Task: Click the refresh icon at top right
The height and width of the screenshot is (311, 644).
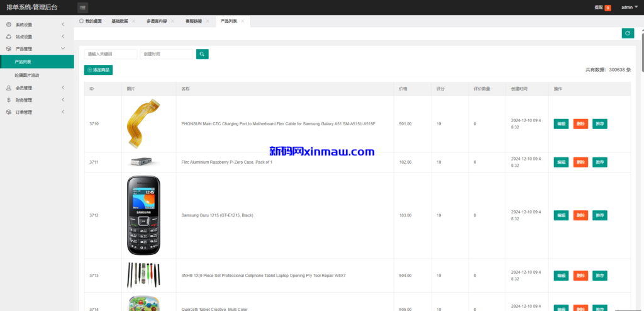Action: pos(628,33)
